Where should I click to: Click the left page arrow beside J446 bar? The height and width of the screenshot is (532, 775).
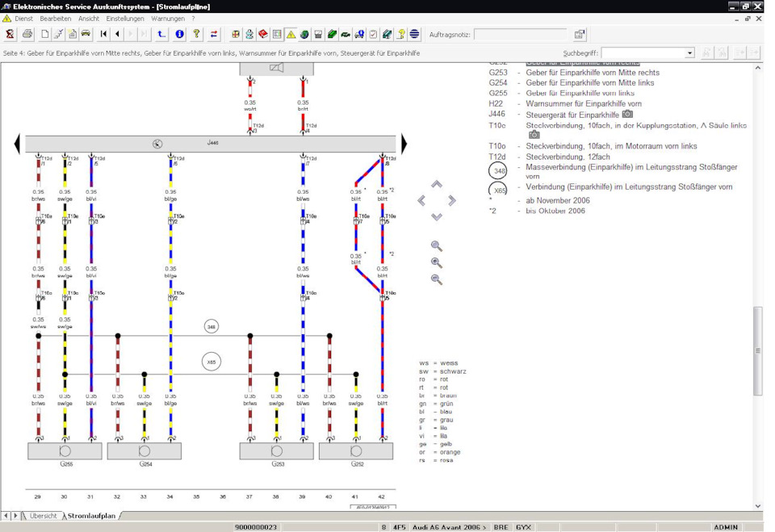point(17,144)
